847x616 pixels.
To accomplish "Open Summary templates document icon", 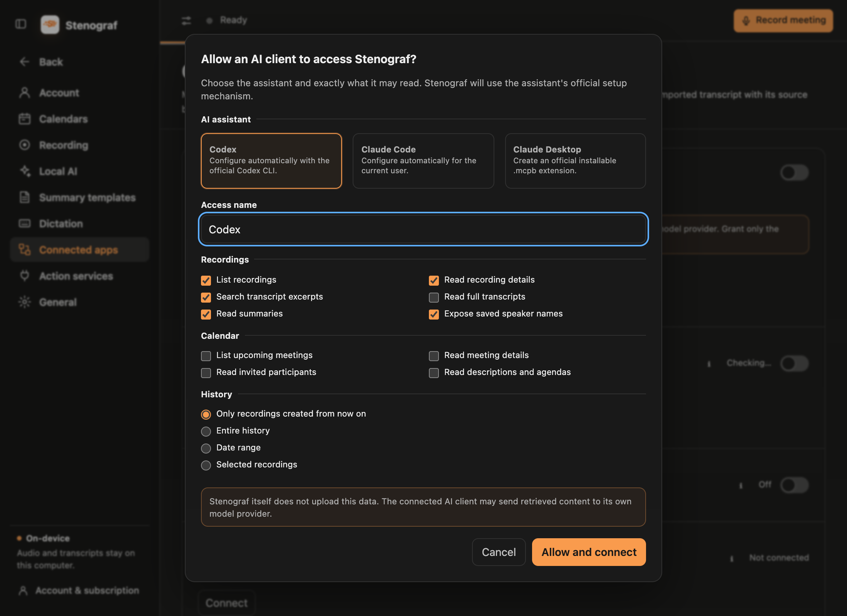I will (x=25, y=197).
